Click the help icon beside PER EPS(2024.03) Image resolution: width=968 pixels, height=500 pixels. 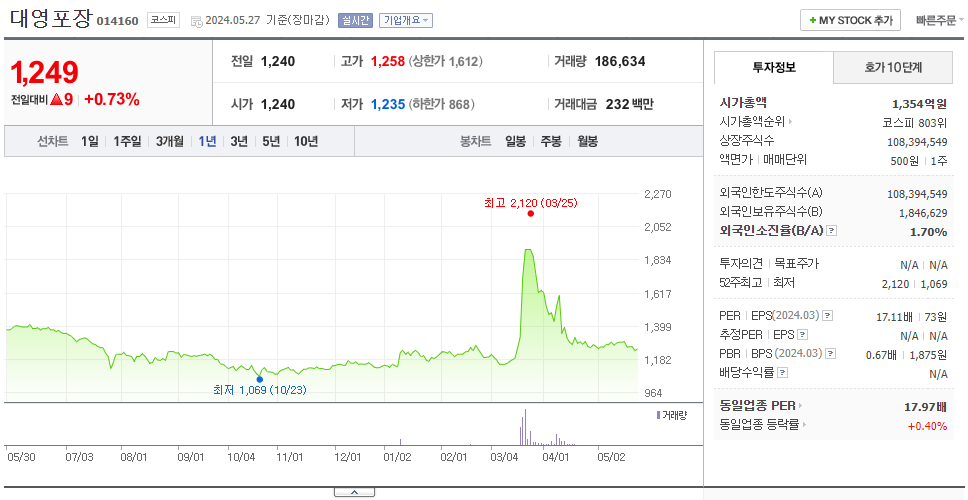click(828, 316)
